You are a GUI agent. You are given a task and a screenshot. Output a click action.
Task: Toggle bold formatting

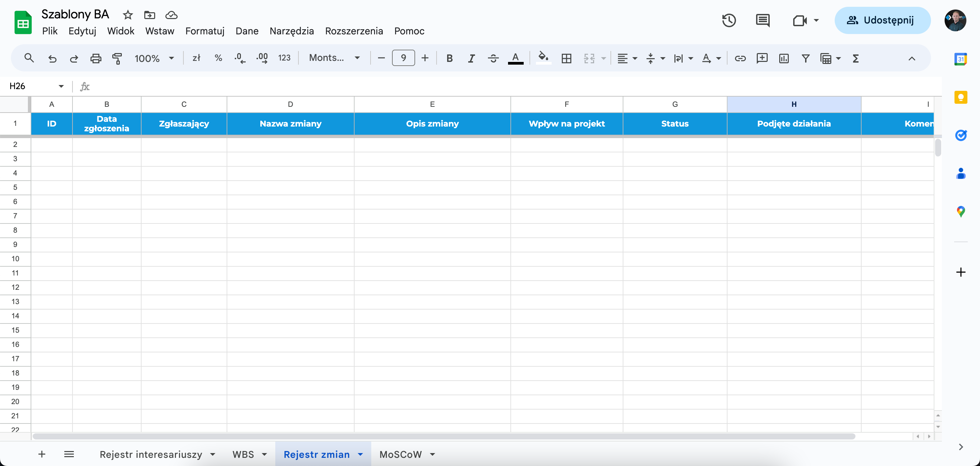coord(449,58)
